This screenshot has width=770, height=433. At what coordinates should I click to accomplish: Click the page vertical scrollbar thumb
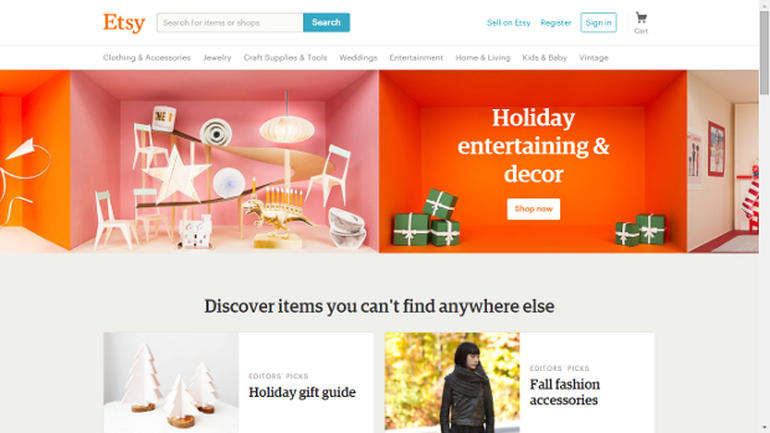(764, 52)
